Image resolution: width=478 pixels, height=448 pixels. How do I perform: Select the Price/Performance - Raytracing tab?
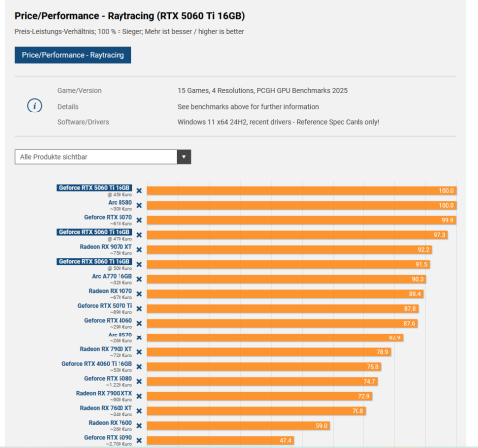tap(73, 55)
